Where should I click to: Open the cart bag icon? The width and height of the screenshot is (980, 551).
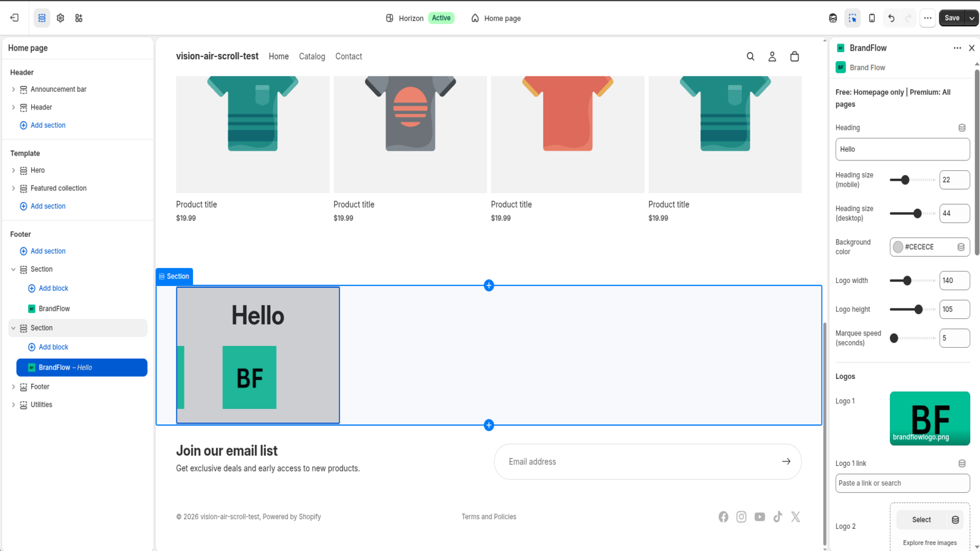[794, 56]
